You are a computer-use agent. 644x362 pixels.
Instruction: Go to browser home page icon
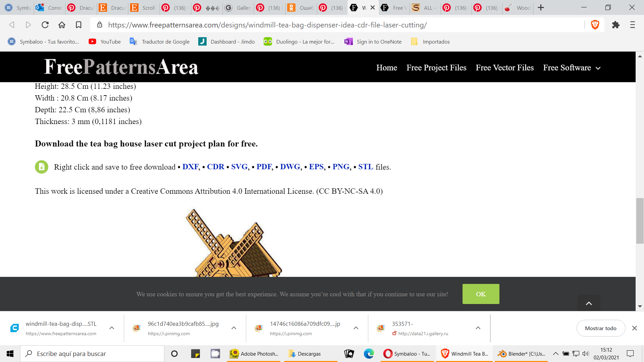pos(62,25)
